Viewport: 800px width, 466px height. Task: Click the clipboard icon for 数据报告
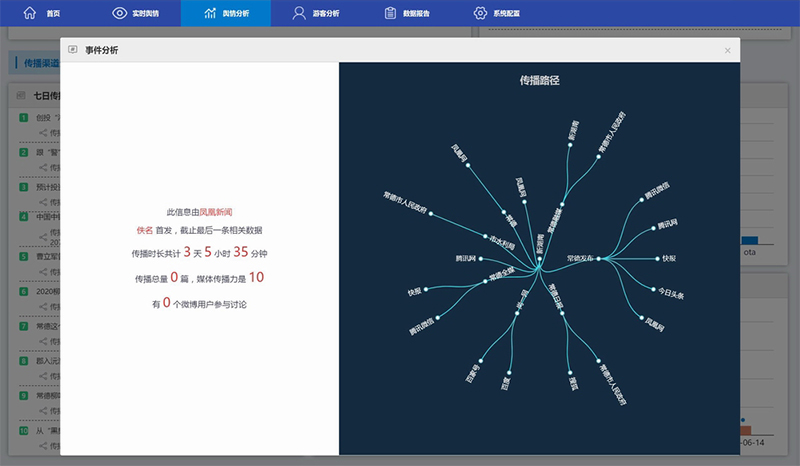coord(389,13)
